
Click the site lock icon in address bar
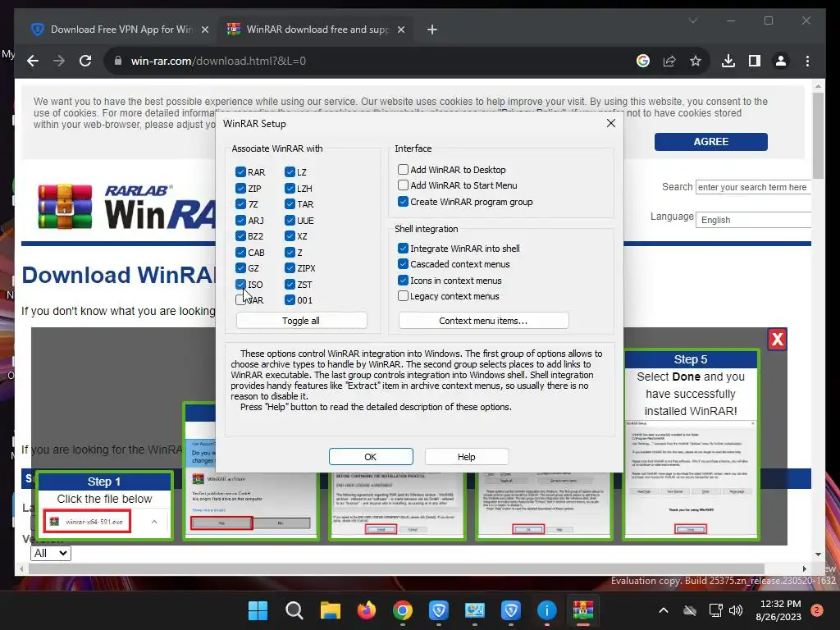118,61
